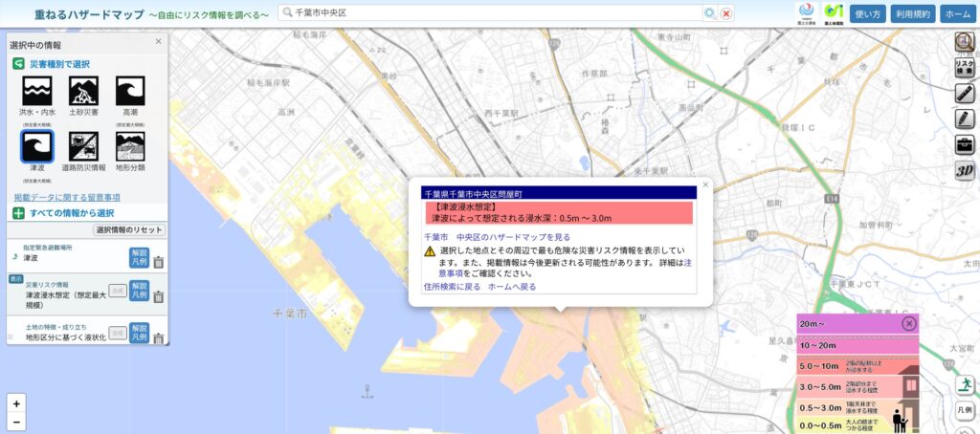980x434 pixels.
Task: Open the map magnifier tool
Action: click(965, 42)
